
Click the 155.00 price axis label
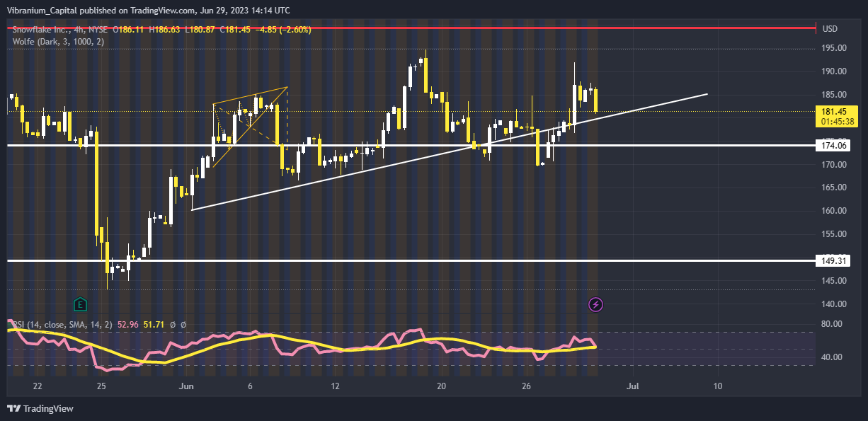click(834, 234)
